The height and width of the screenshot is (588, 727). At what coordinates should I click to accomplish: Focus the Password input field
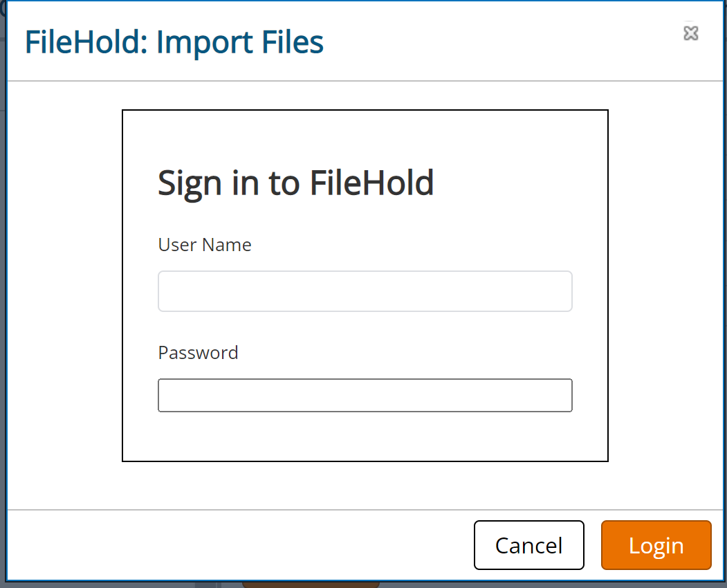365,395
